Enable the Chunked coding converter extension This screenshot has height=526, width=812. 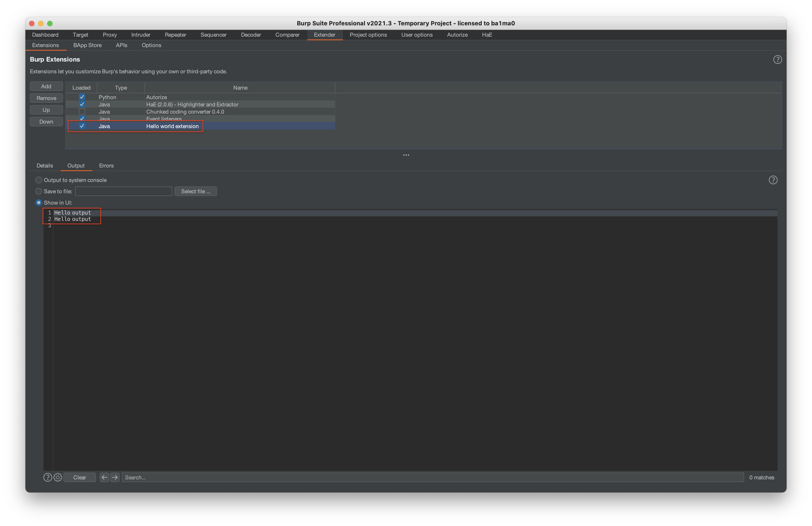(x=82, y=112)
